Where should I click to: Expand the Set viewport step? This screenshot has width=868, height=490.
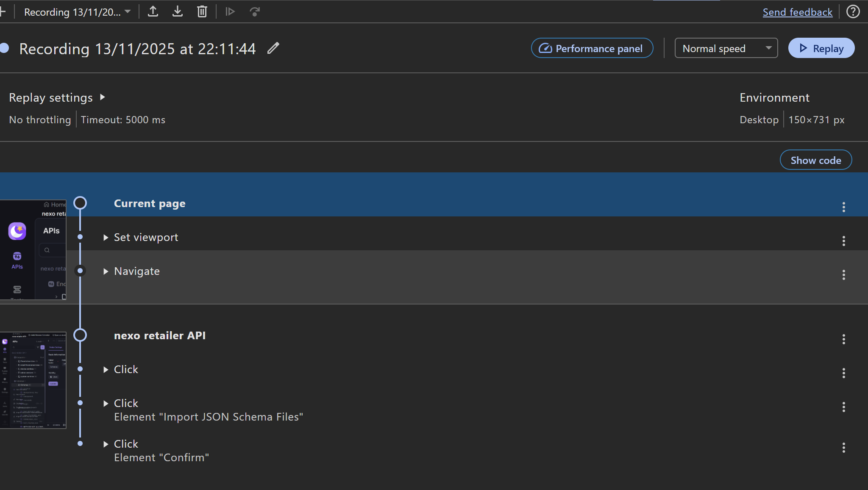pyautogui.click(x=106, y=238)
